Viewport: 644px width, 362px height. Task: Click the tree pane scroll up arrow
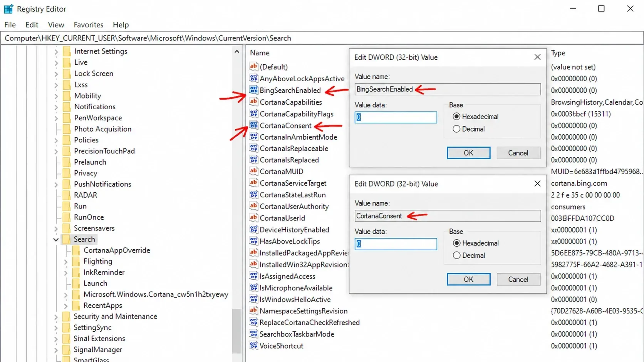(236, 52)
